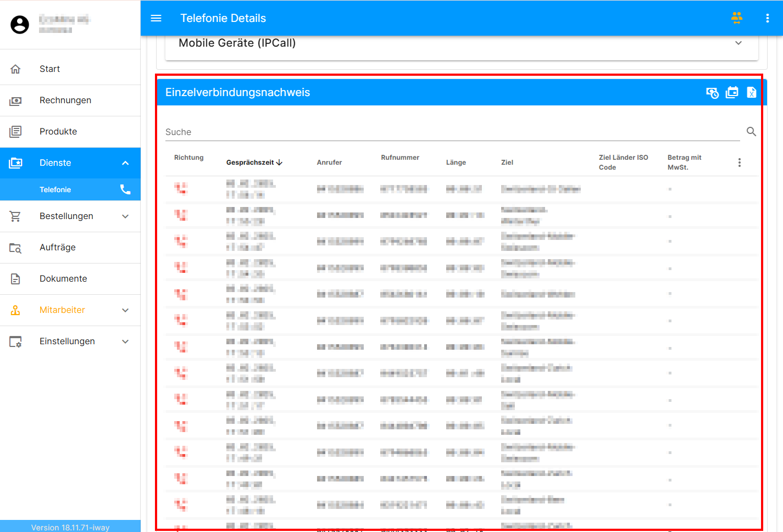Image resolution: width=783 pixels, height=532 pixels.
Task: Open Aufträge in the sidebar
Action: click(x=70, y=248)
